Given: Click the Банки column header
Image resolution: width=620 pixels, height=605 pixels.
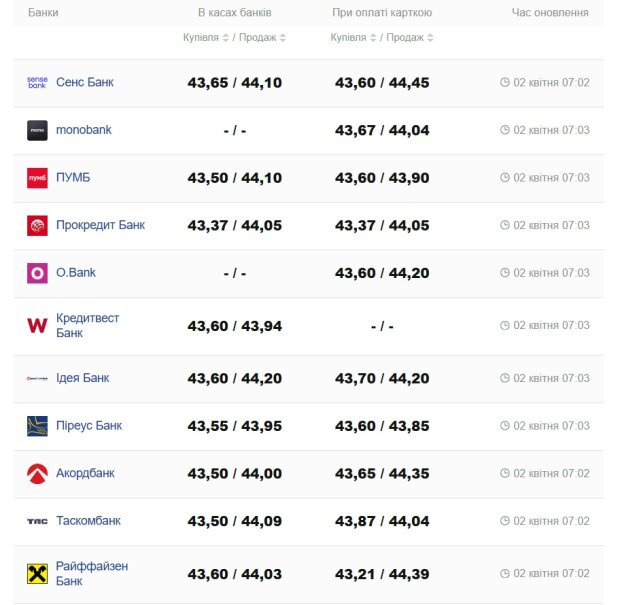Looking at the screenshot, I should click(x=43, y=13).
